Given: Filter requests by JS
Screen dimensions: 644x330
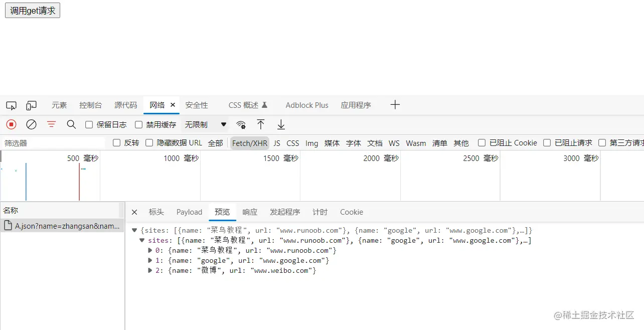Looking at the screenshot, I should click(277, 143).
